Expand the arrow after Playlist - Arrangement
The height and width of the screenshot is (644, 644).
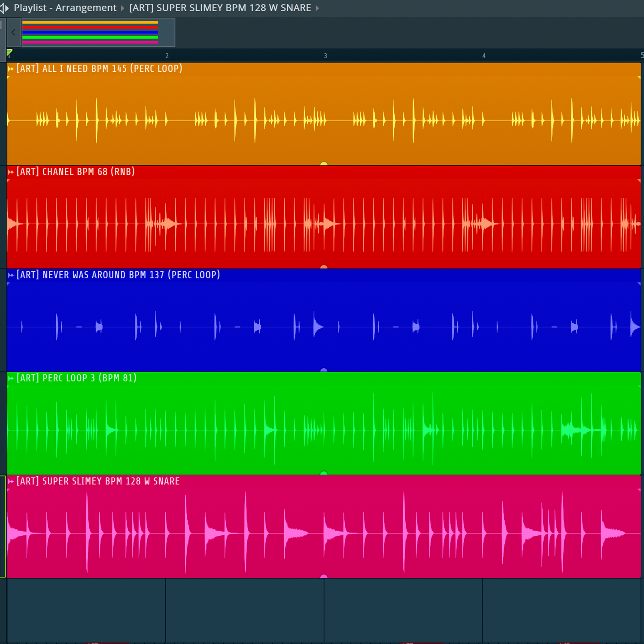pyautogui.click(x=122, y=8)
